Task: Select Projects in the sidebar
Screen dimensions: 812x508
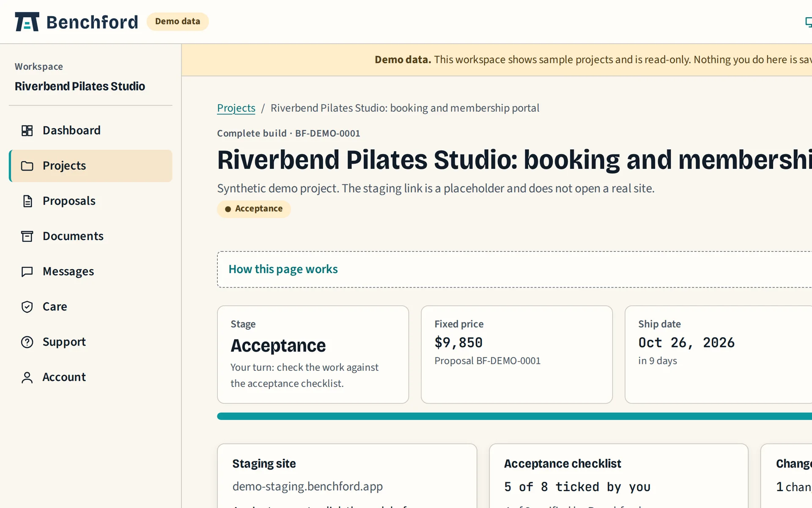Action: (x=91, y=166)
